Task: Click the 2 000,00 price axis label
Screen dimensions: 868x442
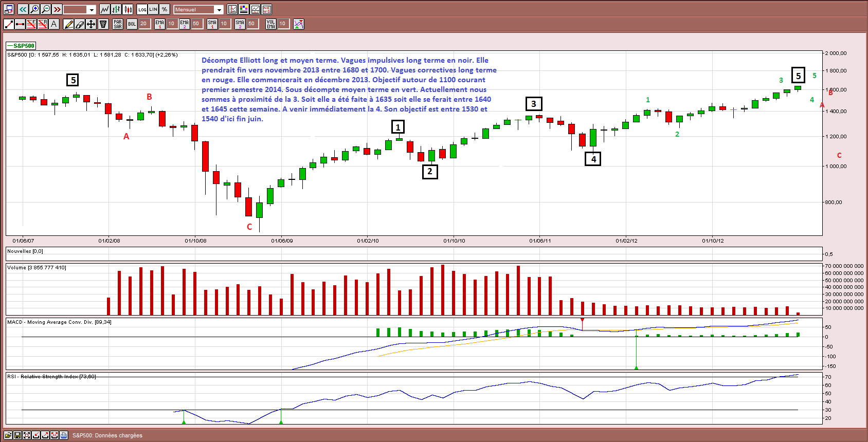Action: click(836, 53)
